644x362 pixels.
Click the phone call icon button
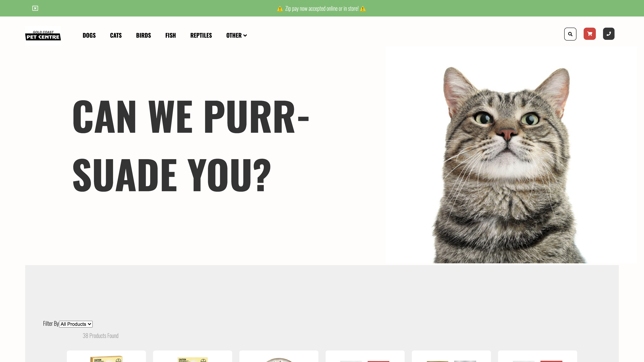pos(608,34)
